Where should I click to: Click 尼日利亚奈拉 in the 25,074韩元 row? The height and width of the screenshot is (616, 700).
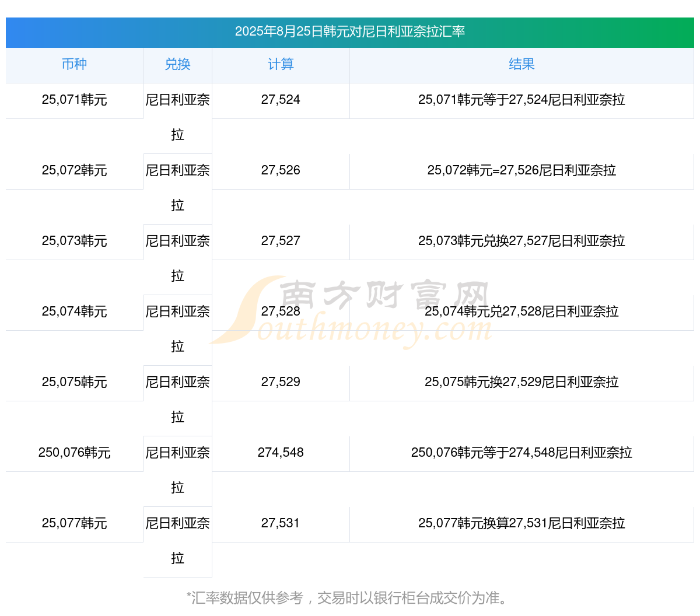(177, 329)
